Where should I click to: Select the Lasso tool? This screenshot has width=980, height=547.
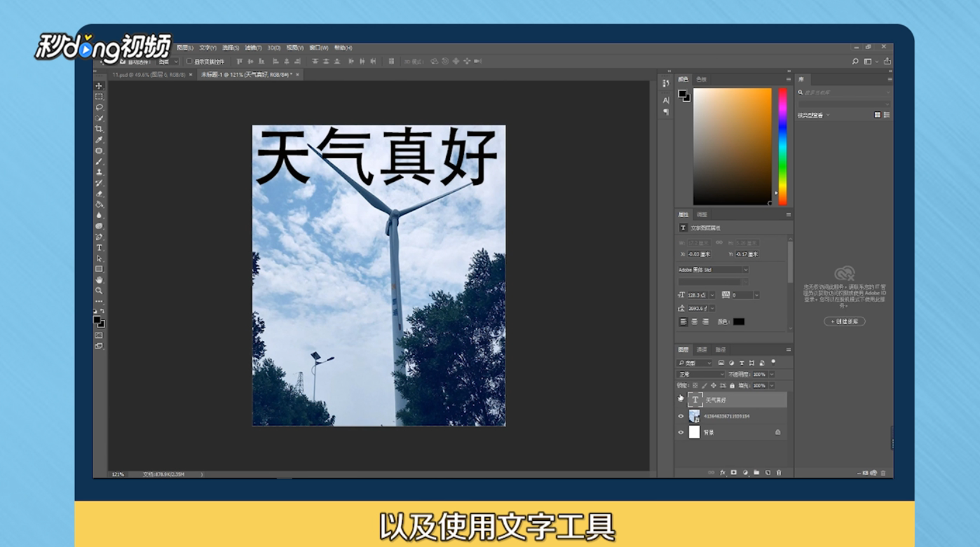pyautogui.click(x=99, y=107)
